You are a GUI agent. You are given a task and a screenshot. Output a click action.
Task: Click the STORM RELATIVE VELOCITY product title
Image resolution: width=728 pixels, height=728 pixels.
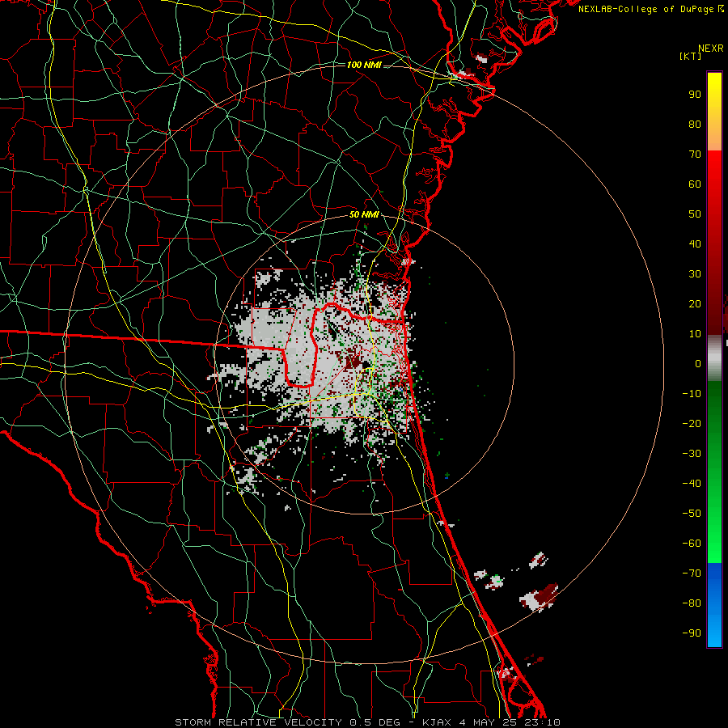pos(258,722)
